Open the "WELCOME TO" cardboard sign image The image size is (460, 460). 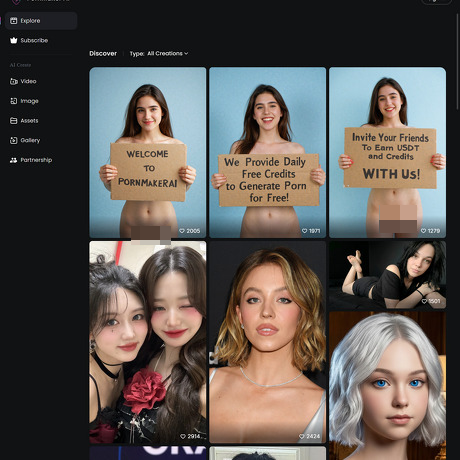point(148,153)
